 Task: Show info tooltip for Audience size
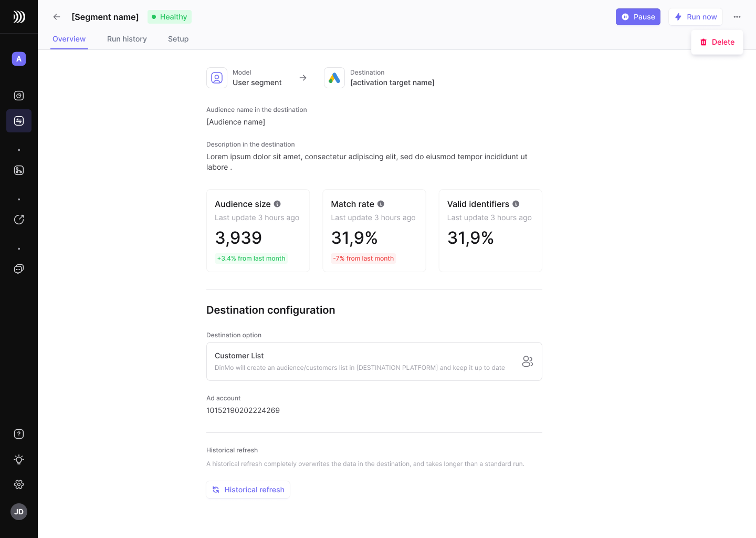277,204
